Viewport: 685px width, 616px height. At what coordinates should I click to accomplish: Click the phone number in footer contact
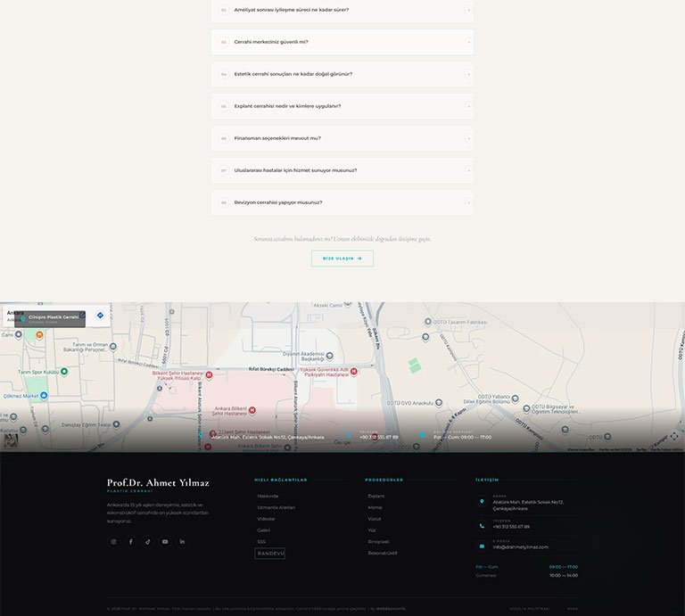[x=511, y=527]
